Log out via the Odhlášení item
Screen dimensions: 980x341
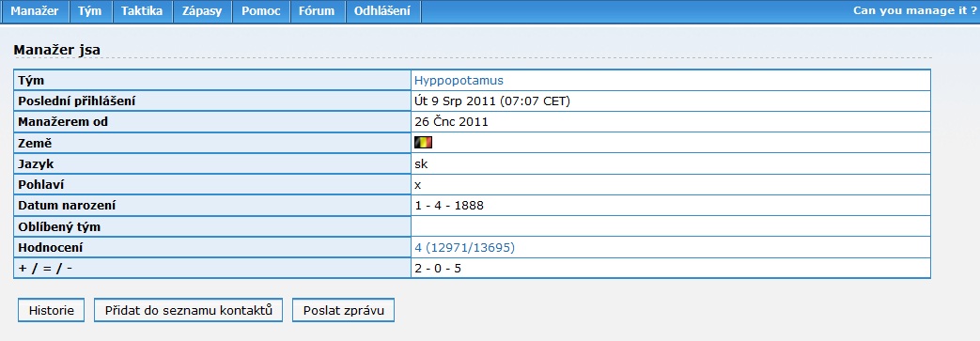[382, 10]
